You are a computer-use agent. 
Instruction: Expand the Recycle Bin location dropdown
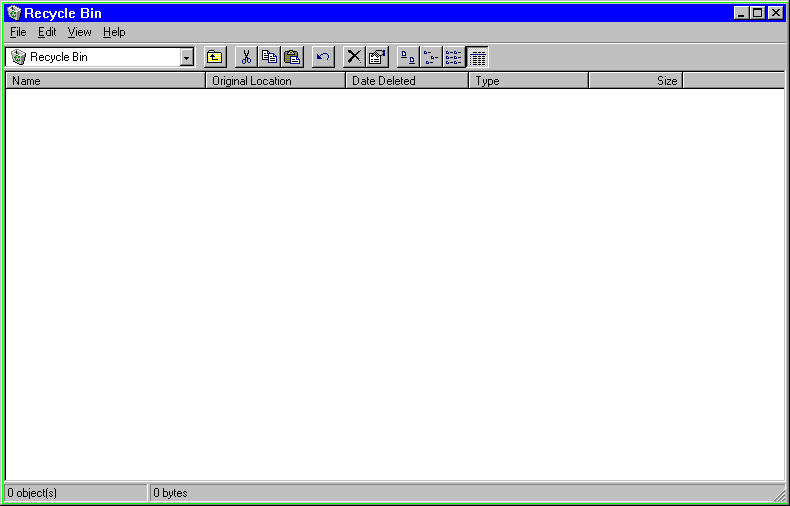pyautogui.click(x=186, y=57)
